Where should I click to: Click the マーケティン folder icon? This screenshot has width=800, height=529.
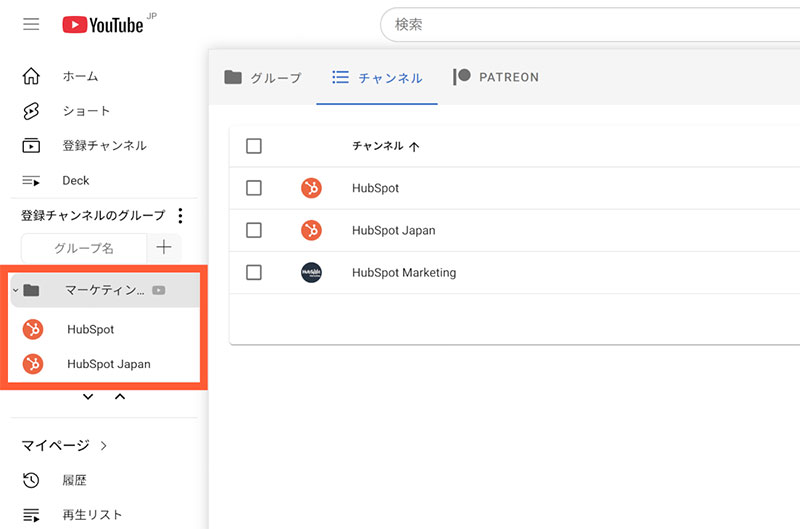pyautogui.click(x=32, y=290)
